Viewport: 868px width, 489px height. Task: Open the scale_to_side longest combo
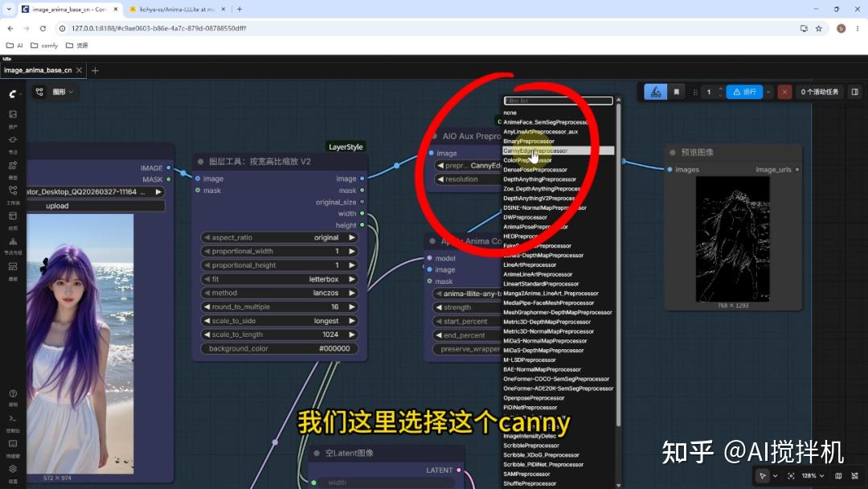[279, 321]
